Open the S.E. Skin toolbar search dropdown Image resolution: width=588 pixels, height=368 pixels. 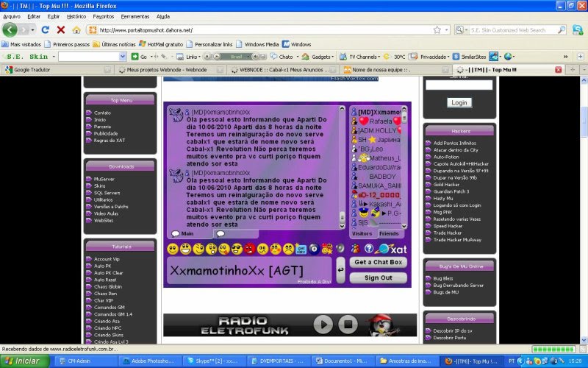click(121, 57)
